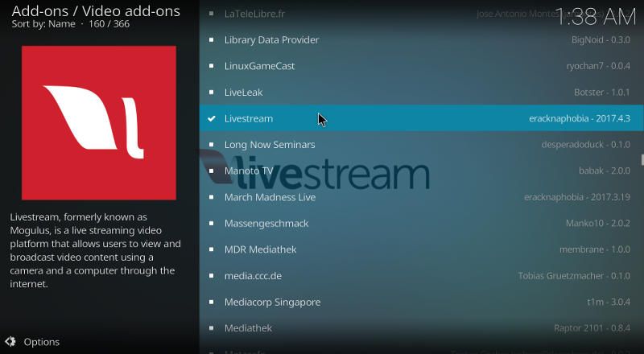Click the ryochan7 - 0.0.4 version text

click(x=598, y=66)
